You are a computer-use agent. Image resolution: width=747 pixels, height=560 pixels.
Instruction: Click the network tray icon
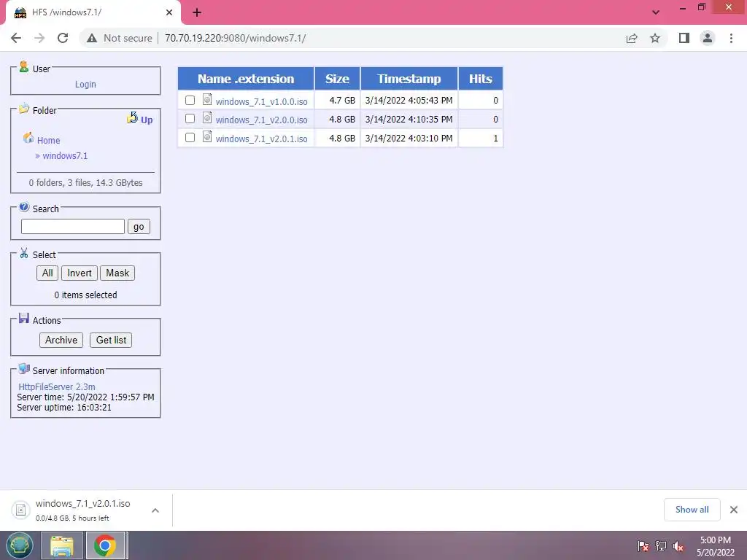pos(661,546)
